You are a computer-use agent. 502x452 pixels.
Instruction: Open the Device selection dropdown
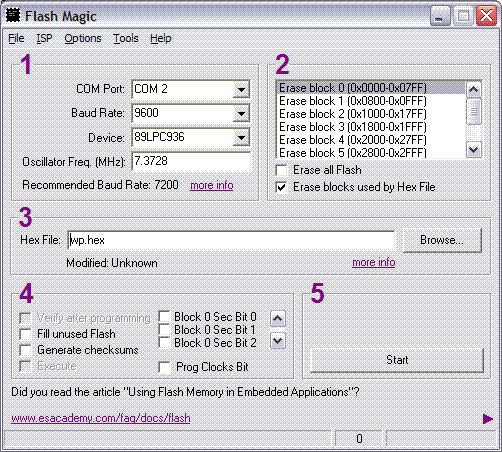[241, 137]
